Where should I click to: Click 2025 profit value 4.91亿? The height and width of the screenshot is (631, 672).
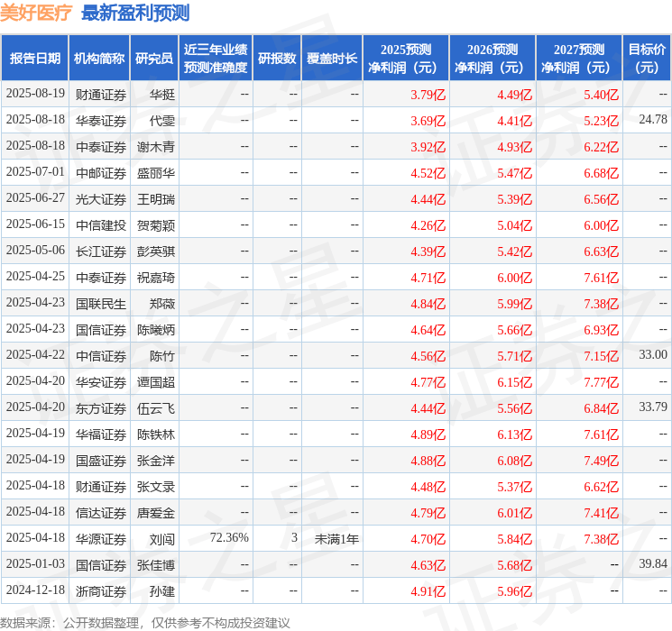[x=428, y=590]
